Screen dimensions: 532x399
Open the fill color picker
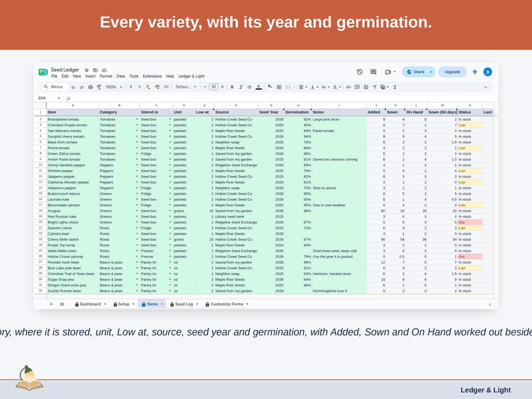coord(270,86)
